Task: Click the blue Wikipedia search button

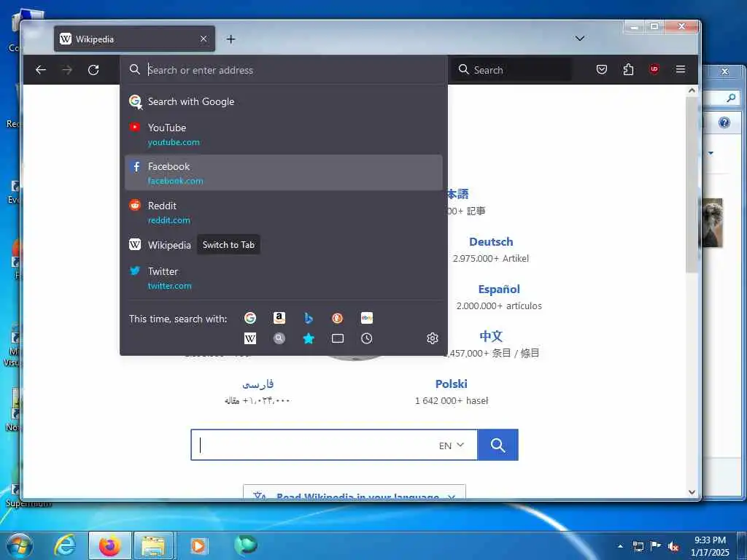Action: pos(498,446)
